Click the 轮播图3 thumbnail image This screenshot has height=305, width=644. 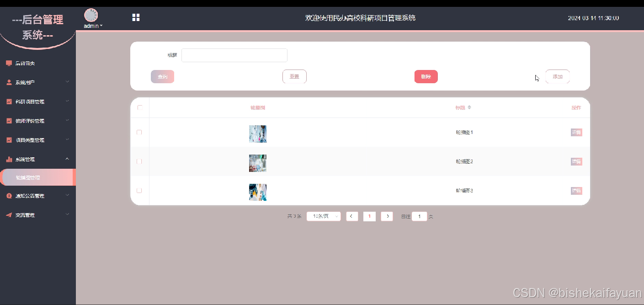[258, 193]
